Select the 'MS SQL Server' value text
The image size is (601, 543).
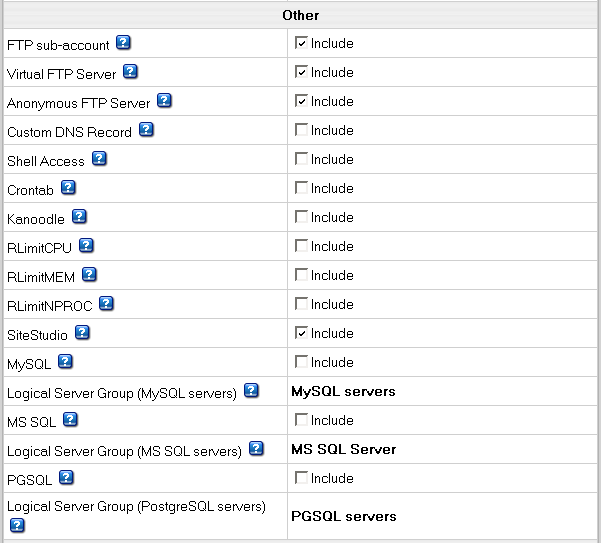(343, 449)
